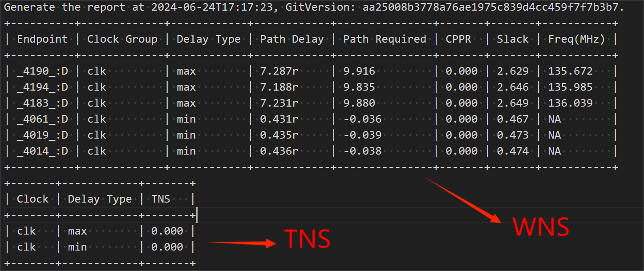The height and width of the screenshot is (271, 644).
Task: Click the Path Required header
Action: point(385,39)
